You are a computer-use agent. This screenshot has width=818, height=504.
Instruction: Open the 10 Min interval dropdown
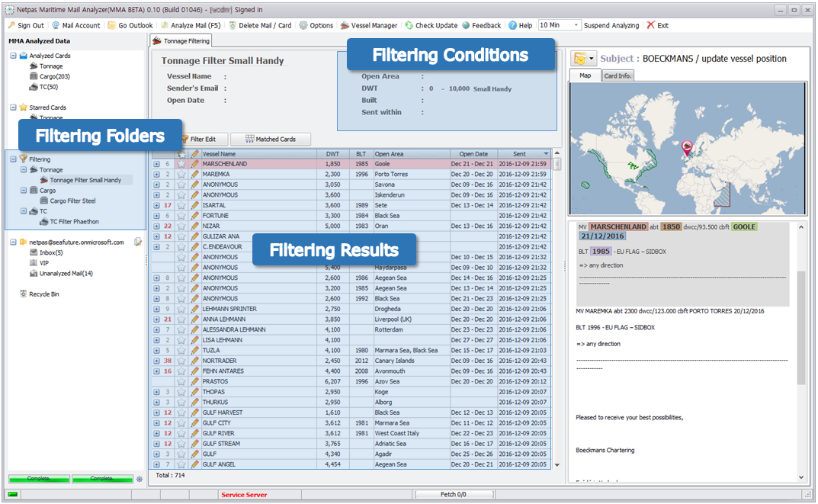coord(576,25)
